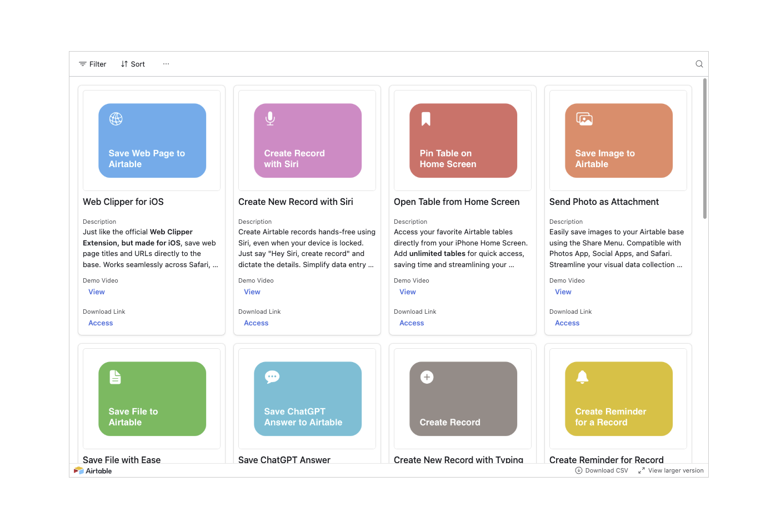
Task: Open the Save ChatGPT Answer to Airtable thumbnail
Action: (308, 399)
